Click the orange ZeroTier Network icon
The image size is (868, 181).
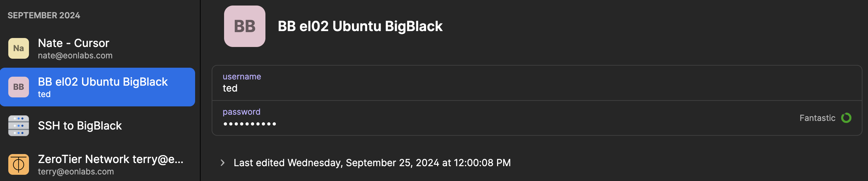19,164
